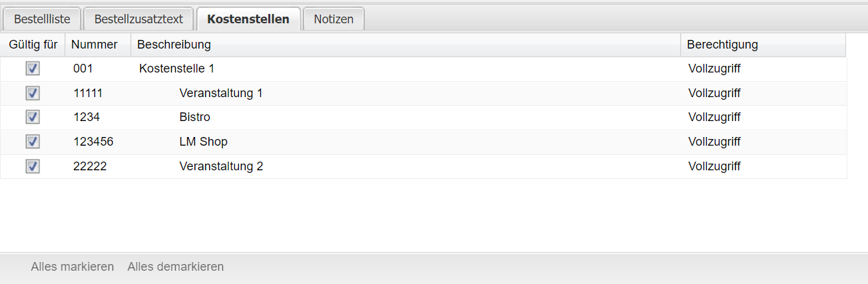
Task: Uncheck the checkbox for Kostenstelle 1
Action: pyautogui.click(x=33, y=69)
